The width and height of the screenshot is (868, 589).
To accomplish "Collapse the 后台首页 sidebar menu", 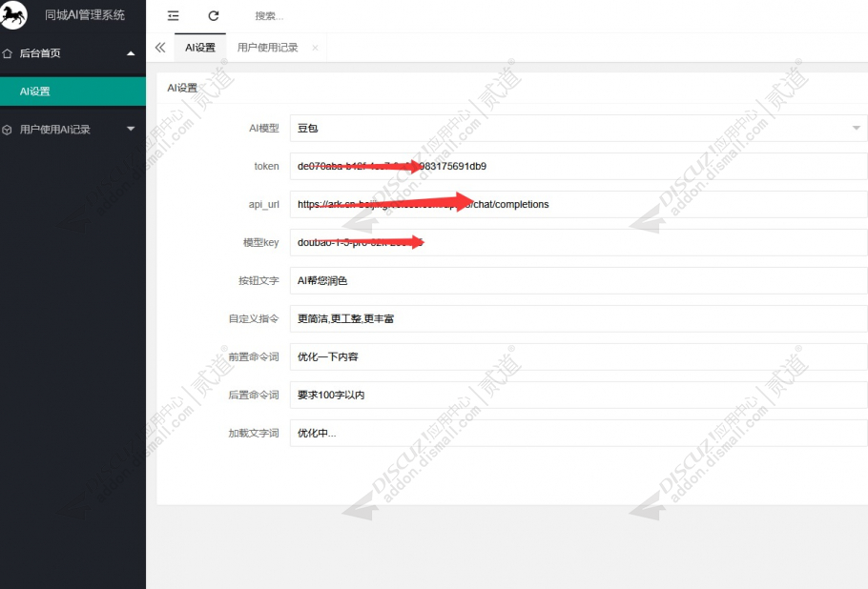I will (131, 53).
